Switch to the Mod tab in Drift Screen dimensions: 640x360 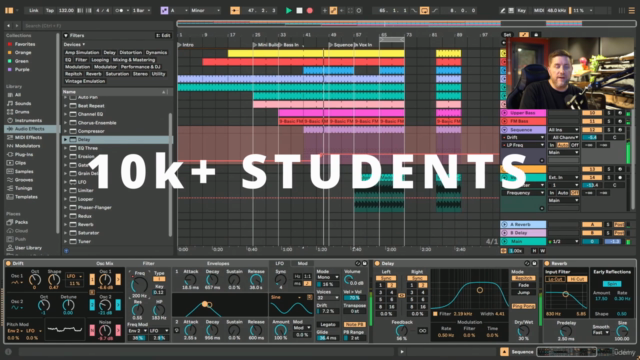pyautogui.click(x=302, y=264)
